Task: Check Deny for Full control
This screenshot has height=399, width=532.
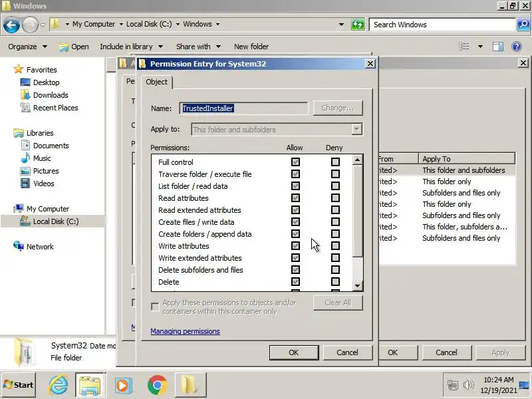Action: (x=335, y=162)
